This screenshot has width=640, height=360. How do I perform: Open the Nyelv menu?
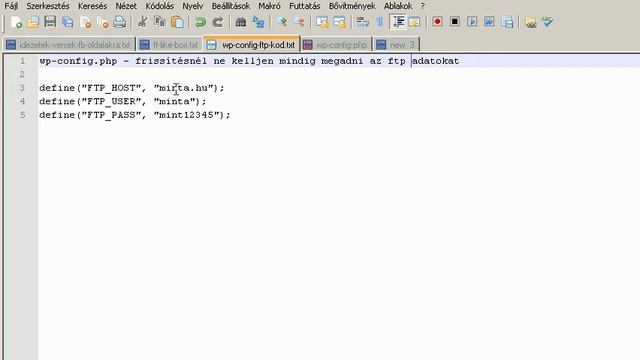(192, 6)
